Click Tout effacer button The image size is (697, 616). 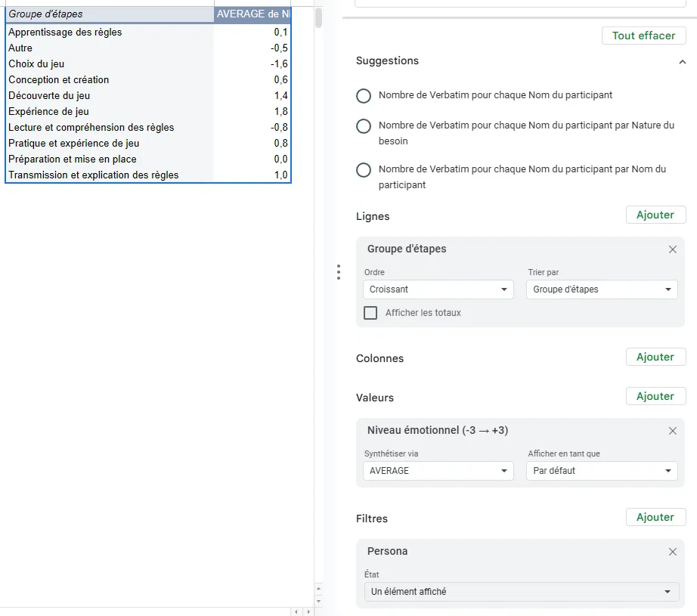pyautogui.click(x=643, y=36)
